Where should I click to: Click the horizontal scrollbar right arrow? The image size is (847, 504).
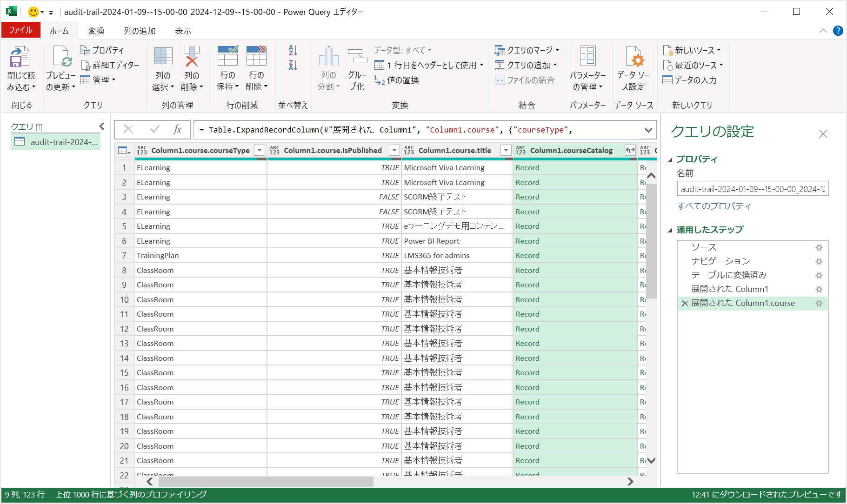[x=630, y=481]
